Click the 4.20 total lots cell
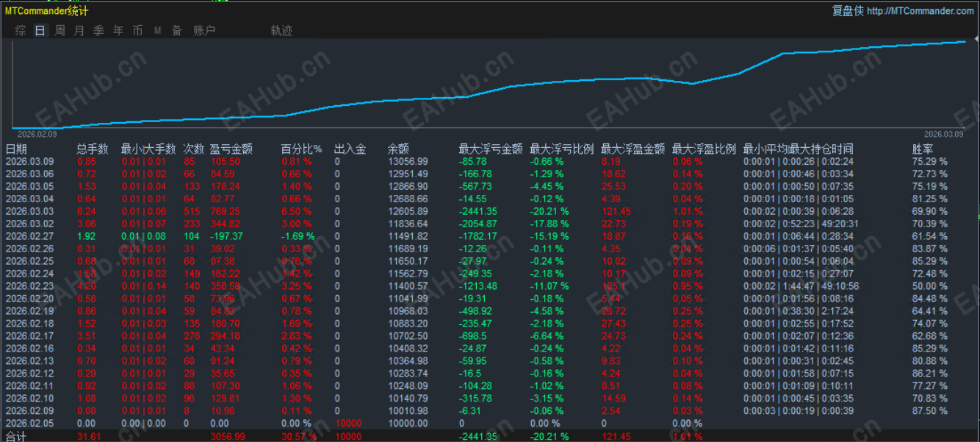 pos(86,286)
